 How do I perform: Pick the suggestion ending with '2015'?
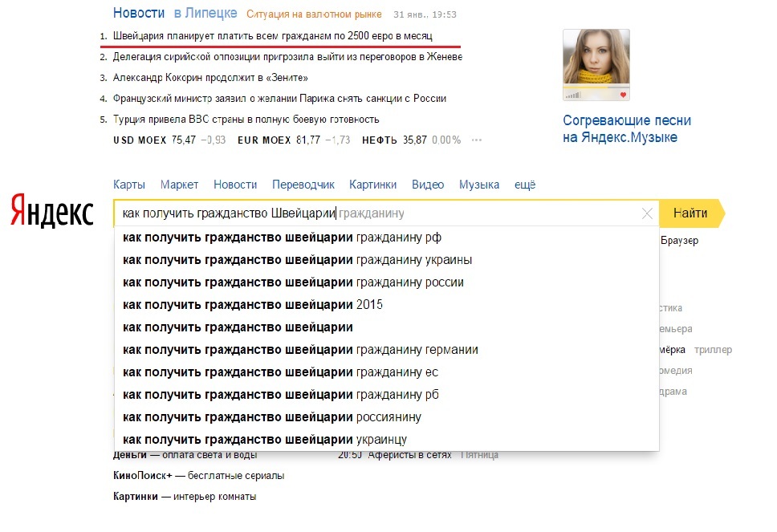tap(387, 305)
